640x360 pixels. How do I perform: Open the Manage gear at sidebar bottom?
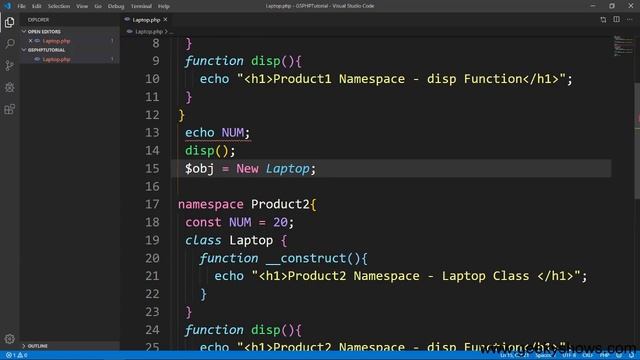[x=9, y=338]
